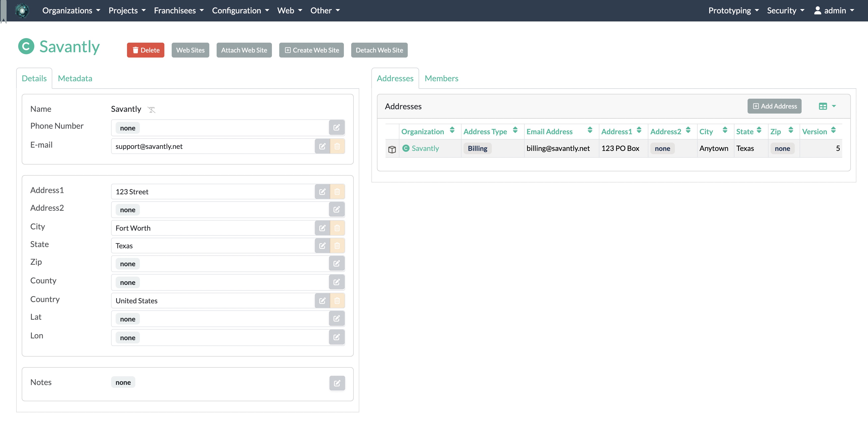The height and width of the screenshot is (430, 868).
Task: Edit the Address2 field
Action: coord(336,209)
